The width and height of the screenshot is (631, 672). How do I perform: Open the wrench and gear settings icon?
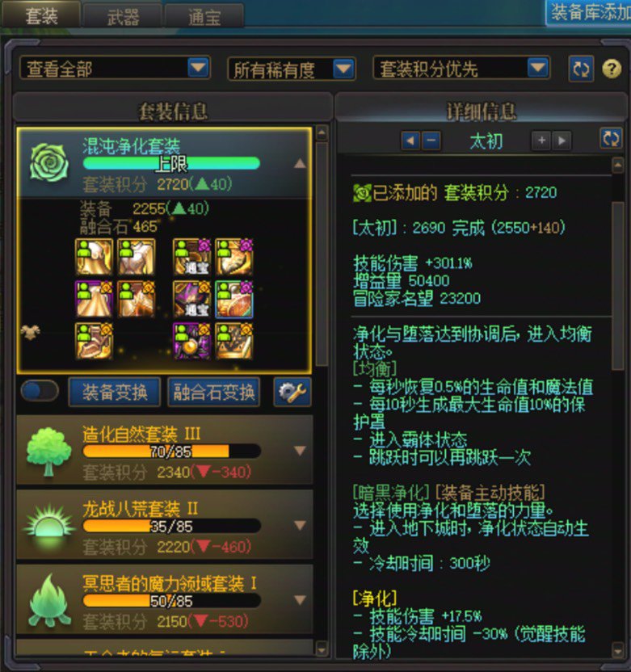pyautogui.click(x=292, y=392)
